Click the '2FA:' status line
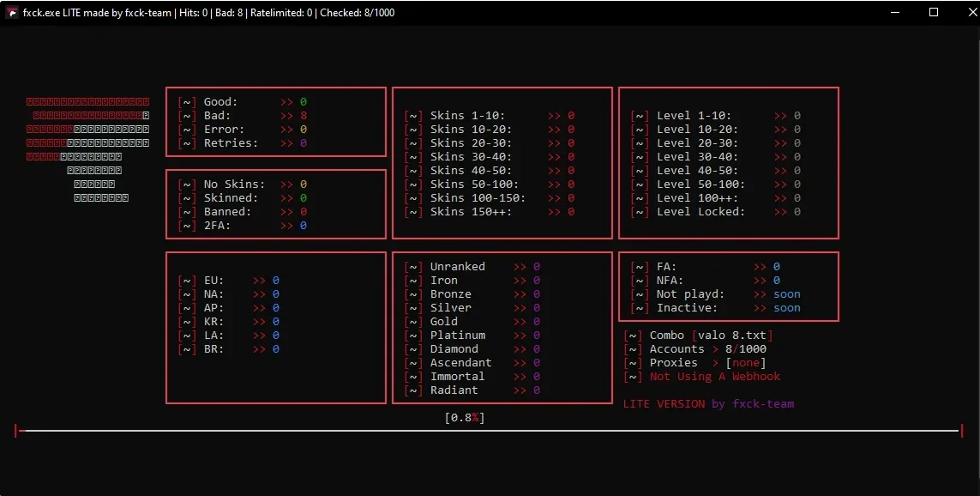The image size is (980, 496). [x=243, y=226]
